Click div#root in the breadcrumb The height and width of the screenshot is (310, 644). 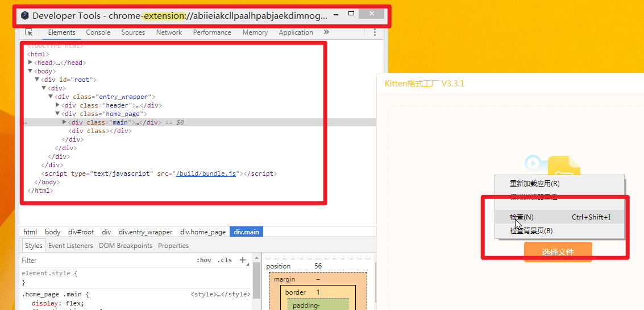tap(81, 232)
